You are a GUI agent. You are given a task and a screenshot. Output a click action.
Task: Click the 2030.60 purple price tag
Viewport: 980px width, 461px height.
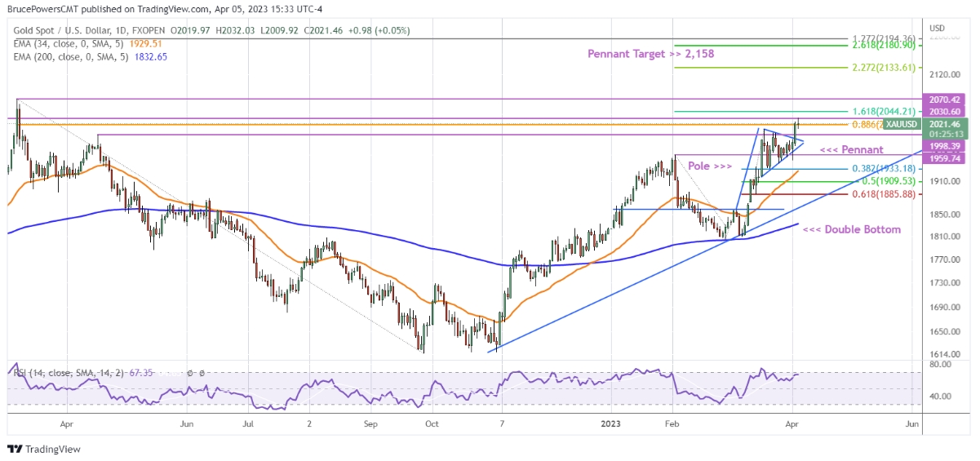pos(945,111)
